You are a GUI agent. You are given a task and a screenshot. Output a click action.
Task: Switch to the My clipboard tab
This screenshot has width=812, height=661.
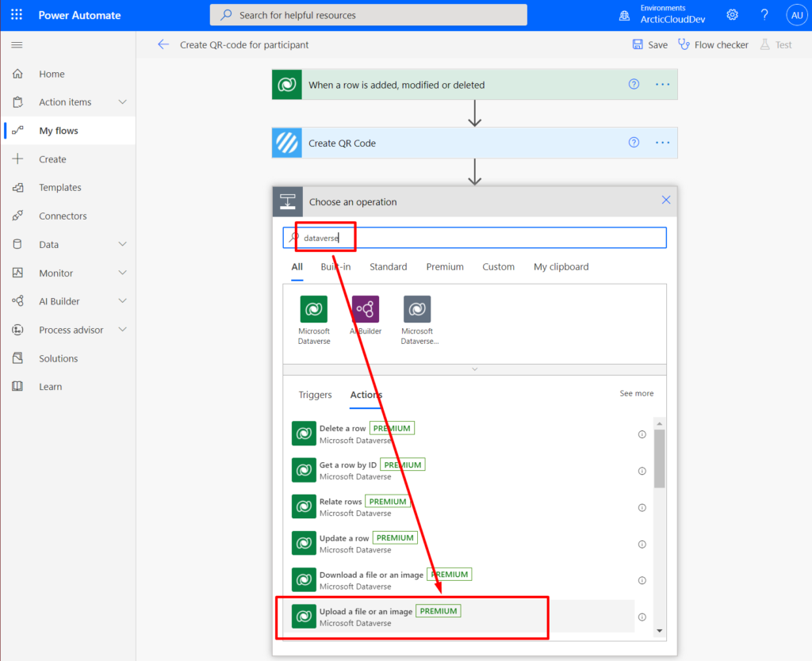click(x=561, y=267)
